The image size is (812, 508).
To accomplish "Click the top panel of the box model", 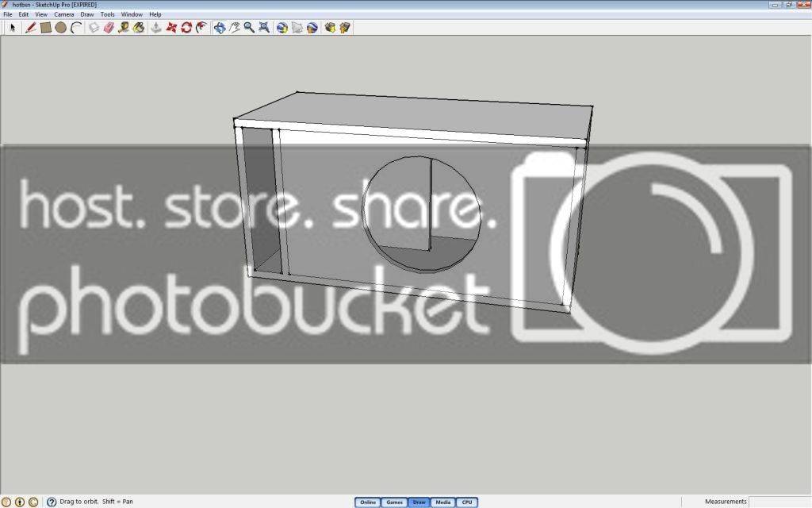I will point(414,117).
